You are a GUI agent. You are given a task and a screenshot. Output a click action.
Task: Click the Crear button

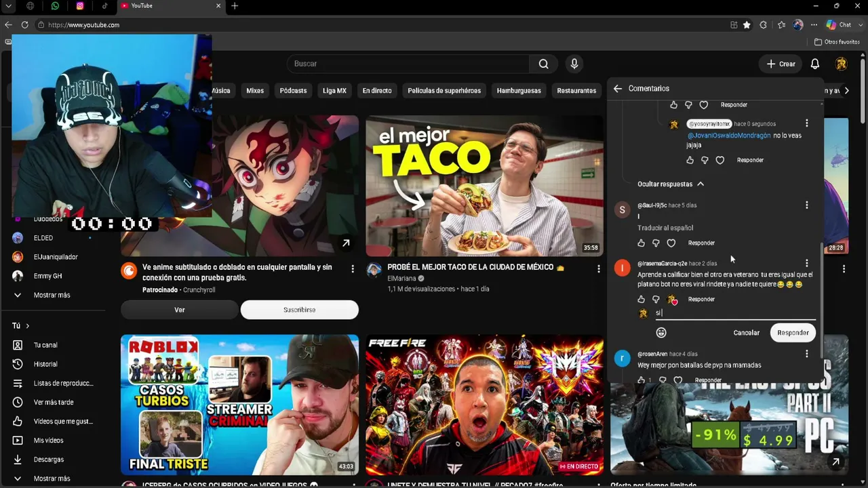click(781, 64)
